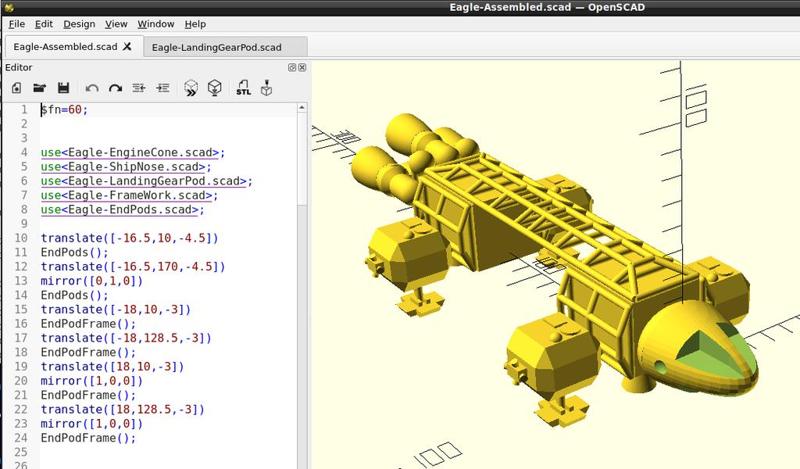This screenshot has height=469, width=800.
Task: Click the New file icon in editor toolbar
Action: (17, 89)
